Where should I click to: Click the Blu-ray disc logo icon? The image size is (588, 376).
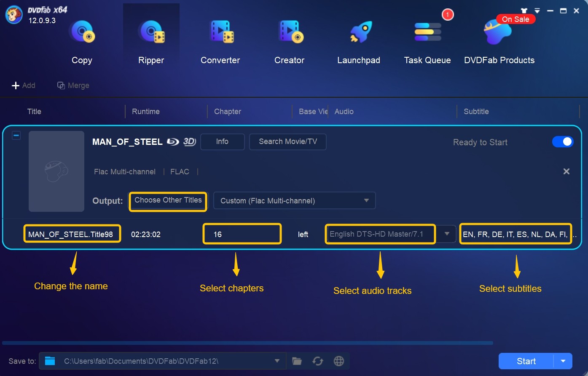pos(173,142)
